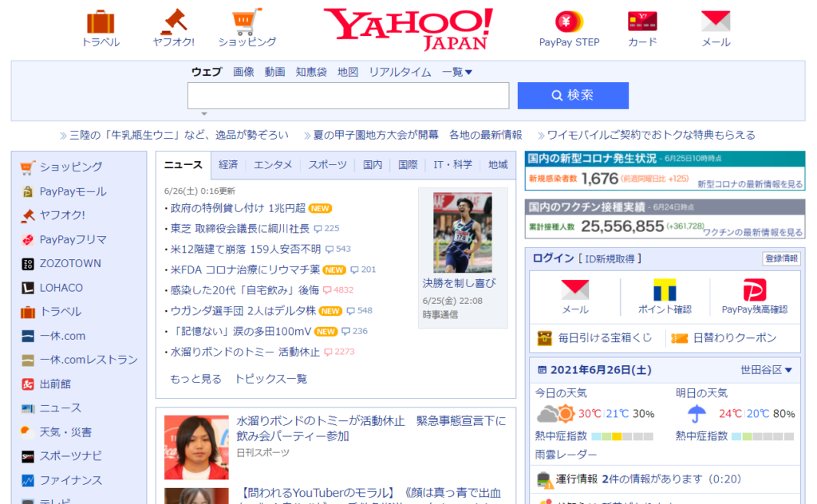This screenshot has height=504, width=817.
Task: Click the Yahoo! JAPAN logo
Action: click(408, 29)
